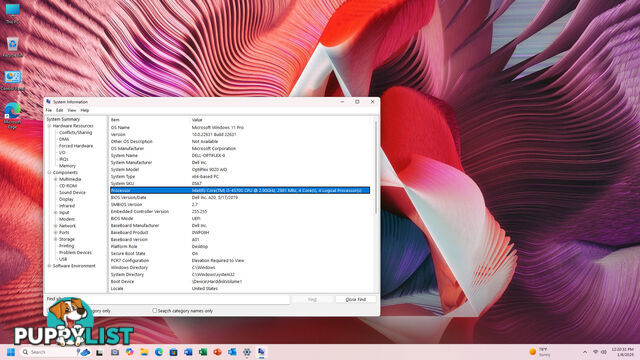640x360 pixels.
Task: Select IRQs in the tree
Action: pyautogui.click(x=64, y=159)
